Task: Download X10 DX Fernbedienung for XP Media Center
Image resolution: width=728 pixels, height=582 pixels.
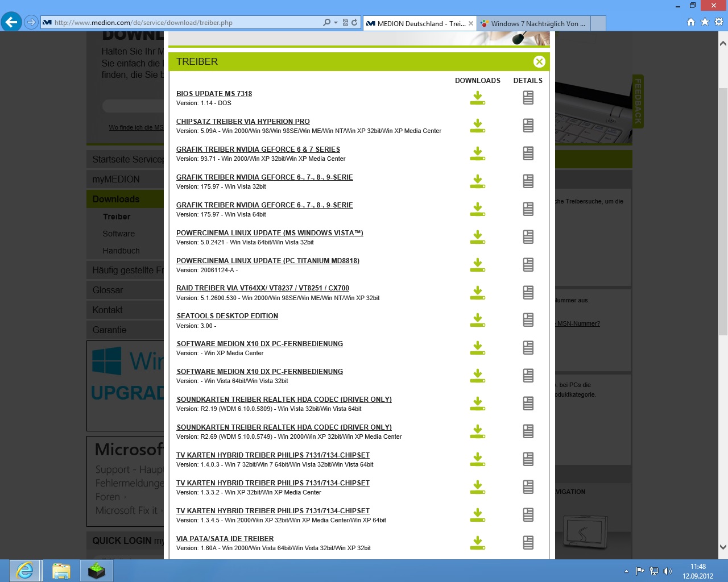Action: (478, 348)
